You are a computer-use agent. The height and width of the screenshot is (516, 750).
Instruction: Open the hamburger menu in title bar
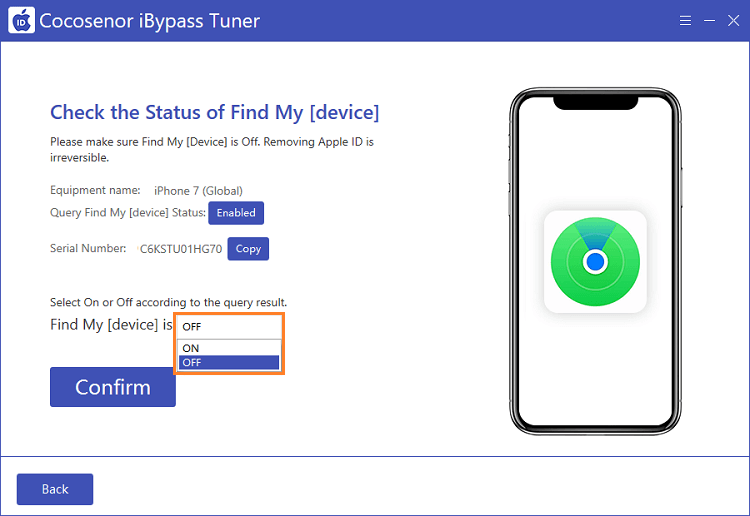tap(685, 21)
